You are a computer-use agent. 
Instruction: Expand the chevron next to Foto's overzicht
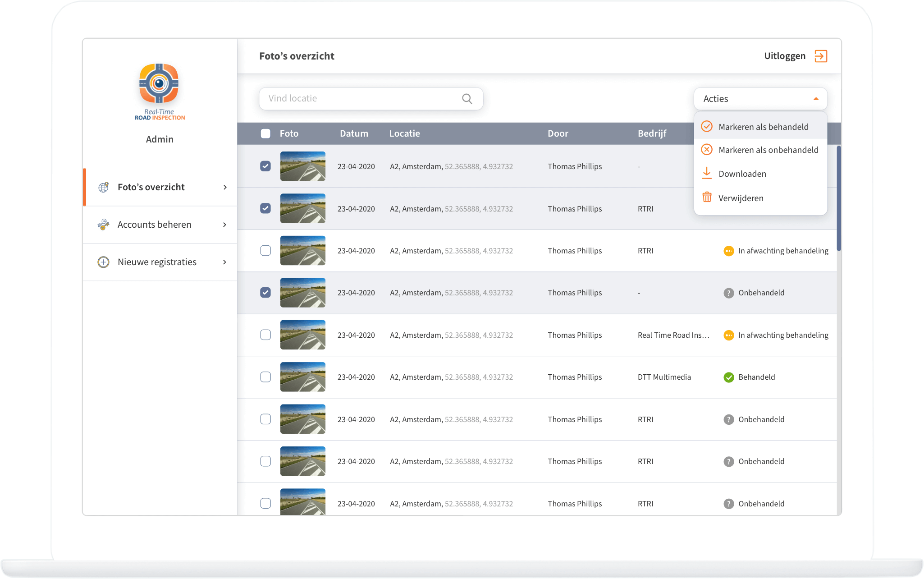(225, 187)
